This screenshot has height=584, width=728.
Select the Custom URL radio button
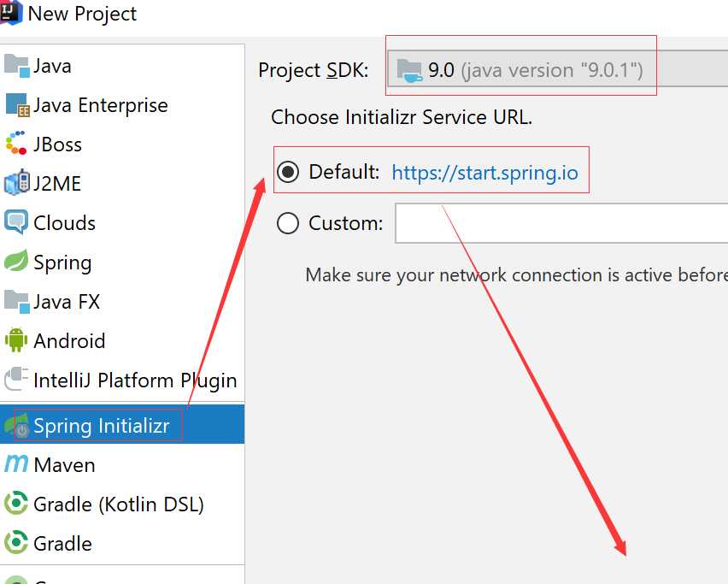[288, 223]
